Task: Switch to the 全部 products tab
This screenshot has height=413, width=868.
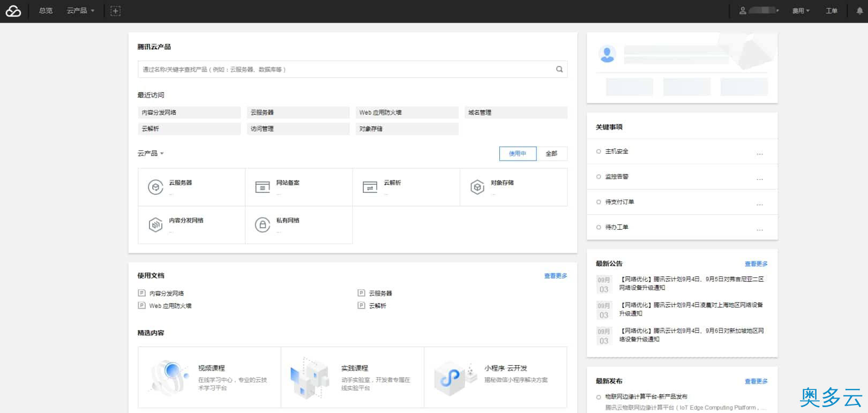Action: [551, 154]
